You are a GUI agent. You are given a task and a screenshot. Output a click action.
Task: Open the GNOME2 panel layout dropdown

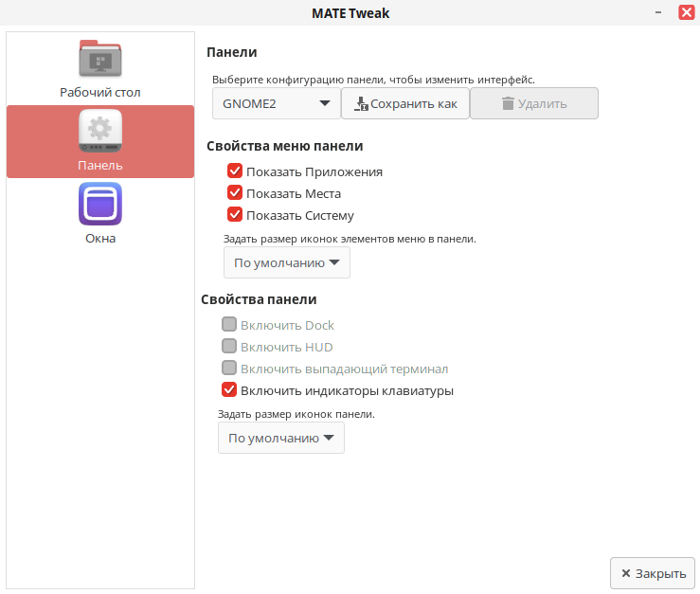(x=276, y=103)
